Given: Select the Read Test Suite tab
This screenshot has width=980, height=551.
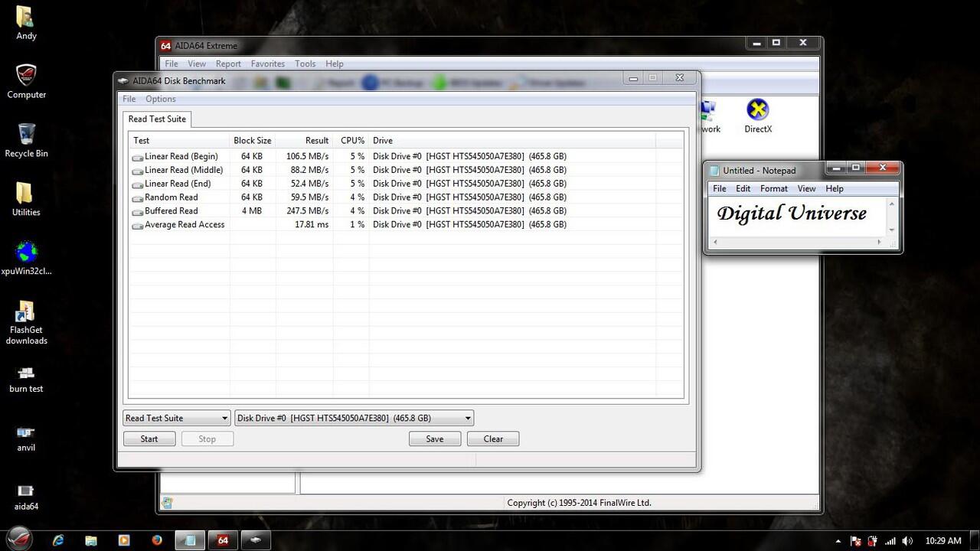Looking at the screenshot, I should 157,119.
